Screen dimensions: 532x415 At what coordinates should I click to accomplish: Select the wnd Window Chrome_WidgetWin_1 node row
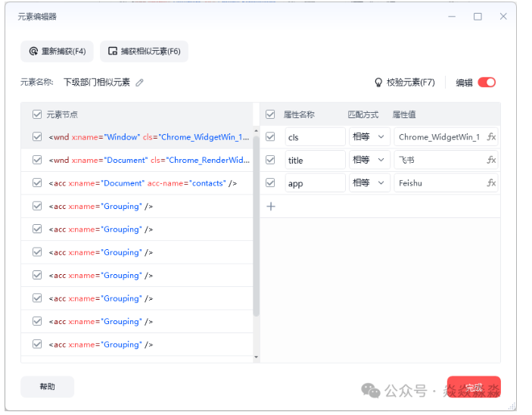tap(137, 137)
